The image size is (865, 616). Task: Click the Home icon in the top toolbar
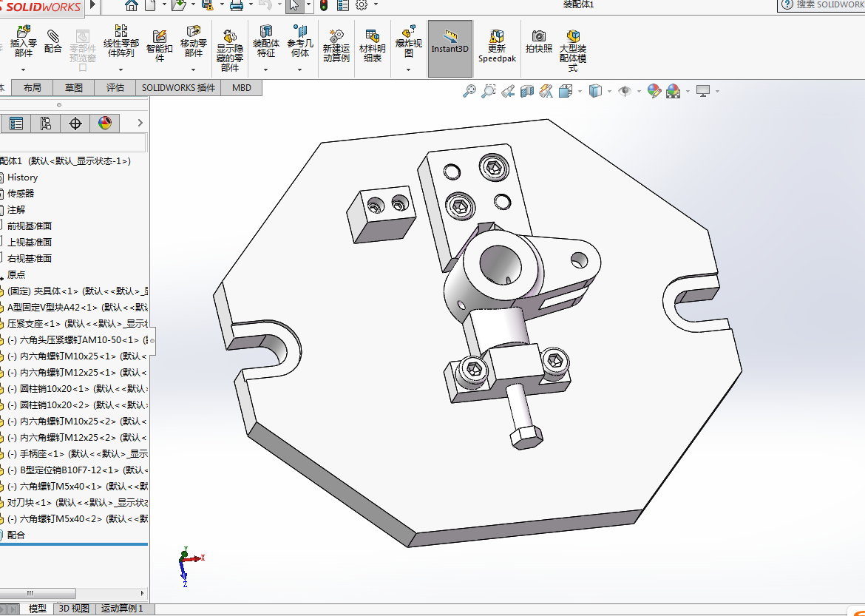click(x=132, y=5)
